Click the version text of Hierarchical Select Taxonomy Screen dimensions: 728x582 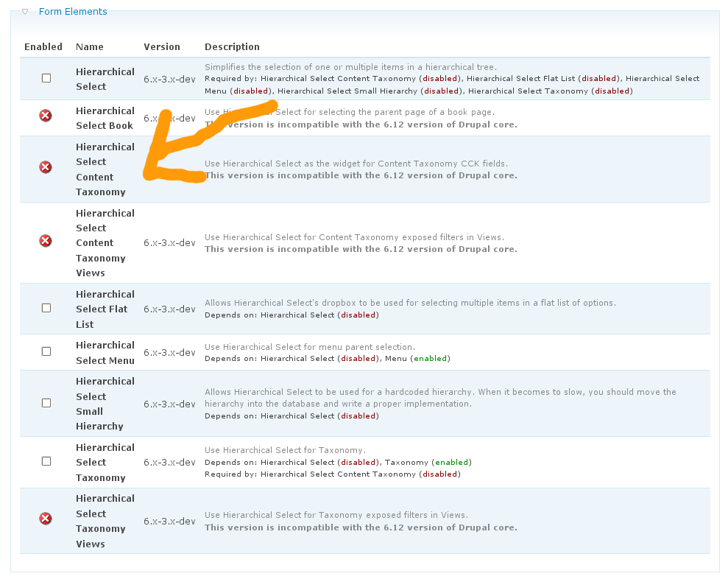tap(169, 463)
